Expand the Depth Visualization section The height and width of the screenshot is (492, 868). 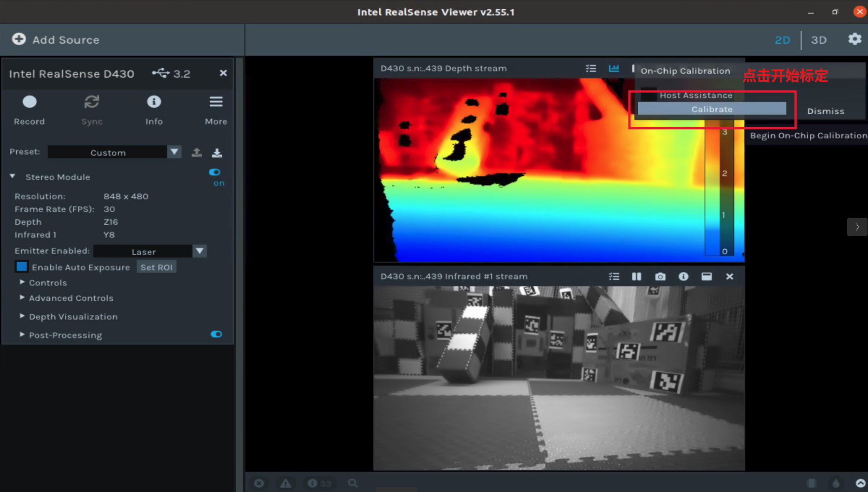click(73, 317)
